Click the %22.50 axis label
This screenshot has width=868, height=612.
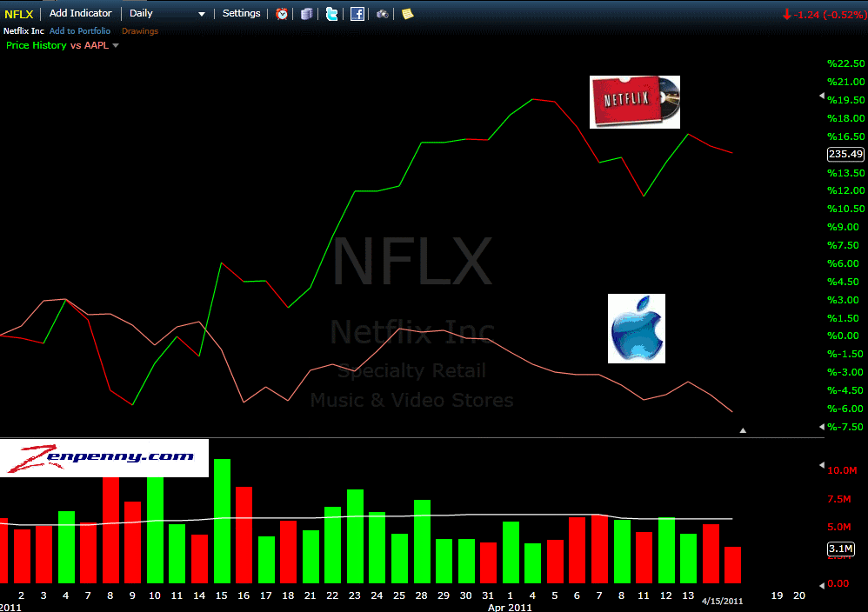846,63
